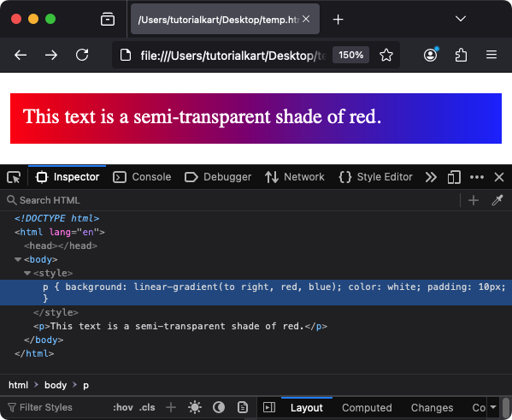Switch to the Changes sidebar tab
The width and height of the screenshot is (512, 420).
tap(432, 408)
